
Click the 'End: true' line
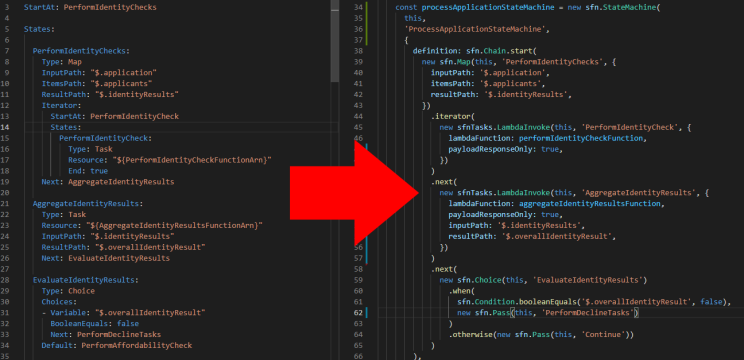point(88,171)
